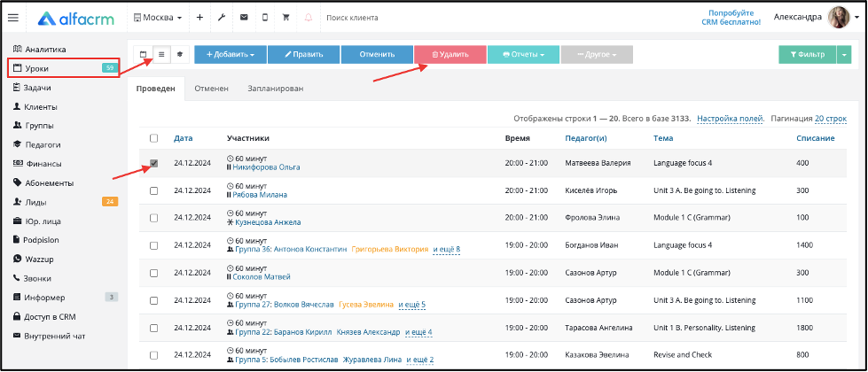Viewport: 868px width, 372px height.
Task: Click the shopping cart icon
Action: 286,18
